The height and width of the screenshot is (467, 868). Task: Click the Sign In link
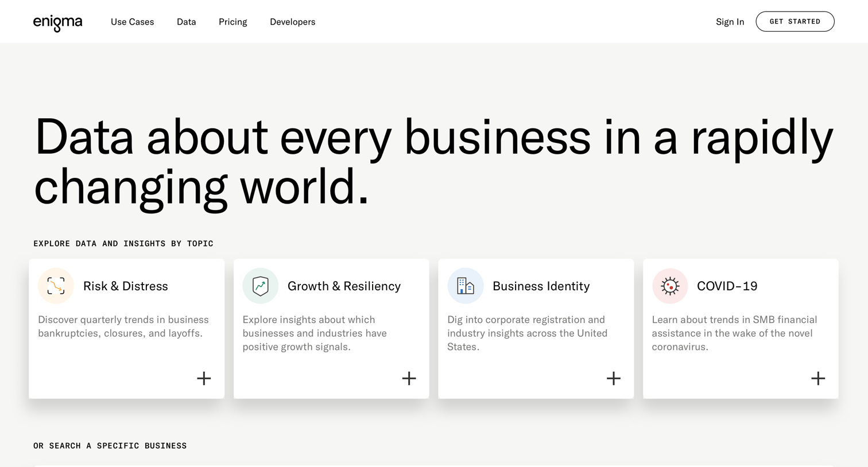[x=730, y=22]
